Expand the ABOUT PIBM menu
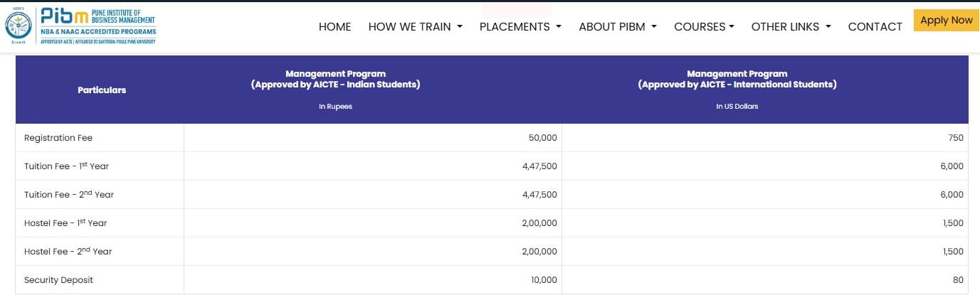The image size is (980, 295). pos(617,26)
